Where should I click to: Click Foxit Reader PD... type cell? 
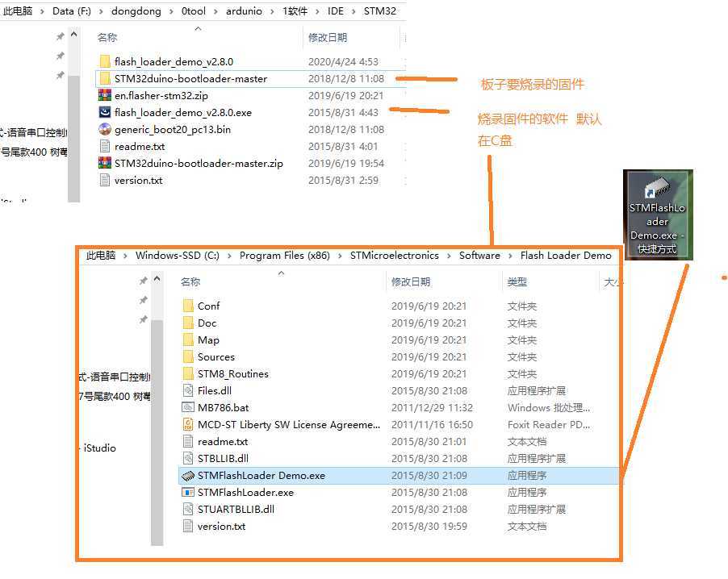(x=548, y=424)
